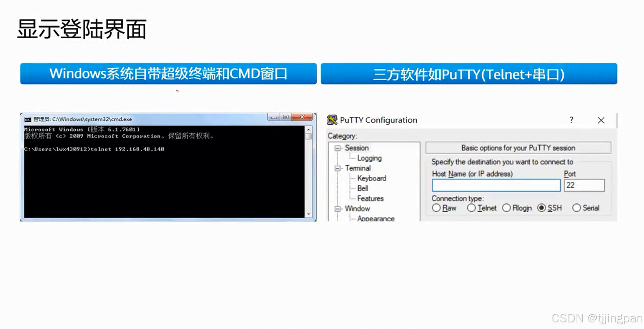Image resolution: width=644 pixels, height=329 pixels.
Task: Click the cmd scrollbar up arrow
Action: [x=309, y=129]
